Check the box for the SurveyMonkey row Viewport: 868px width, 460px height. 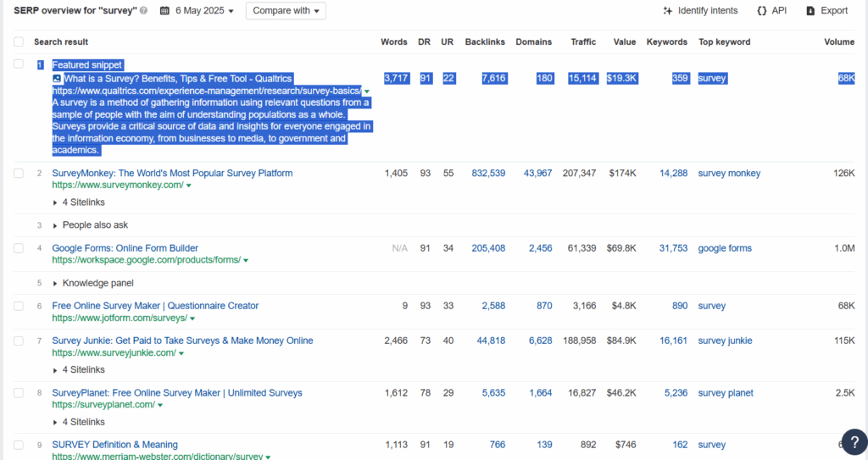[19, 174]
